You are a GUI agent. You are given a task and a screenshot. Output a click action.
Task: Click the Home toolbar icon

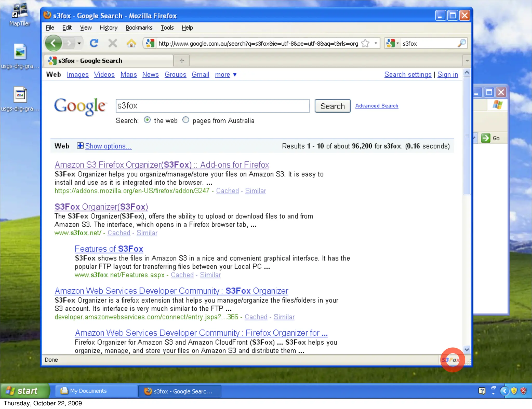131,43
